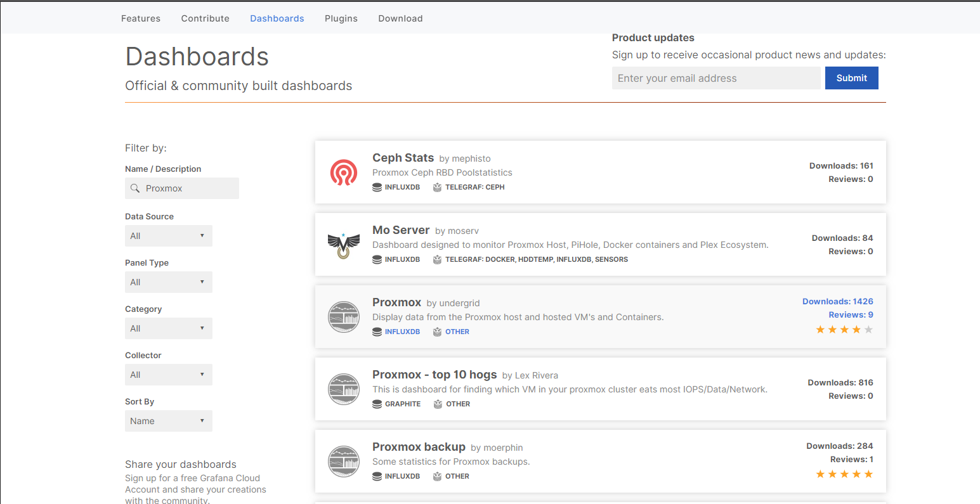The image size is (980, 504).
Task: Click author name moserv
Action: 463,231
